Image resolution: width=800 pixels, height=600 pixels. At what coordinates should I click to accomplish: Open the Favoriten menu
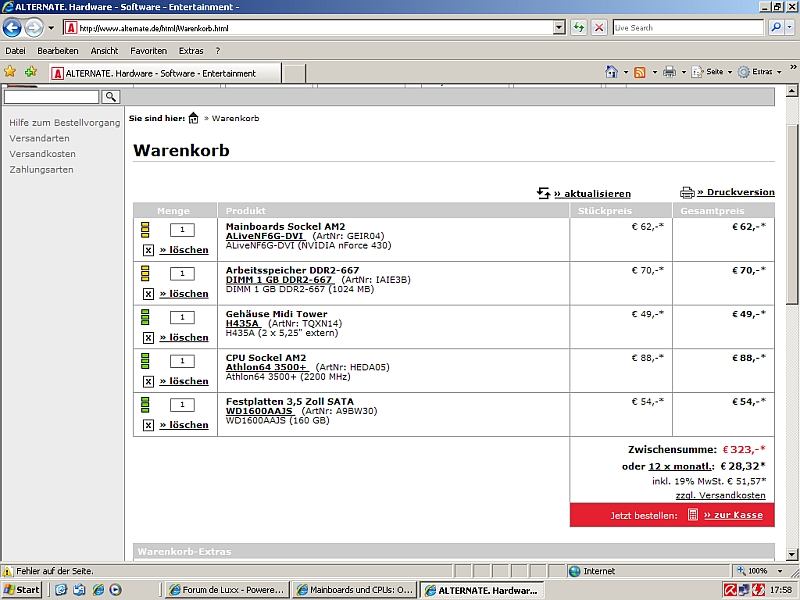pos(148,51)
